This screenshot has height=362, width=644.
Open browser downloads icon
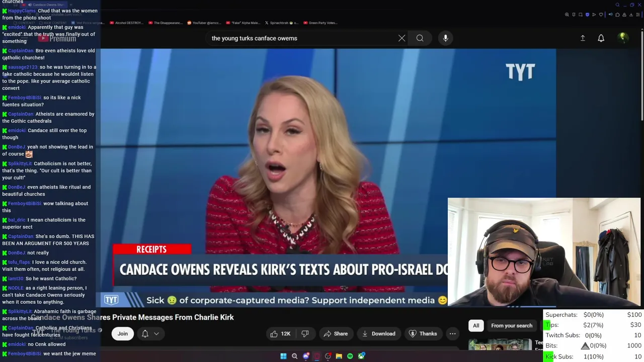[x=630, y=15]
